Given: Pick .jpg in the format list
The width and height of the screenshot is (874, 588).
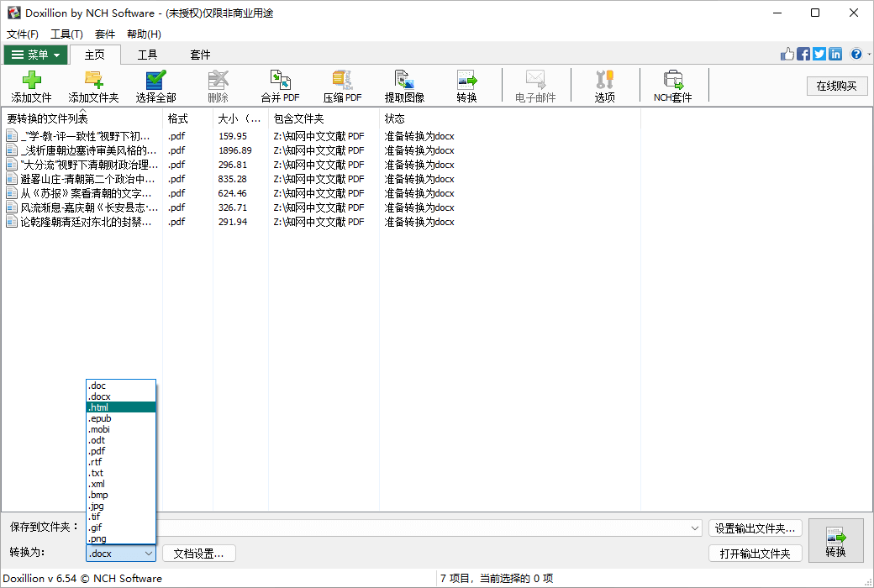Looking at the screenshot, I should click(x=121, y=506).
